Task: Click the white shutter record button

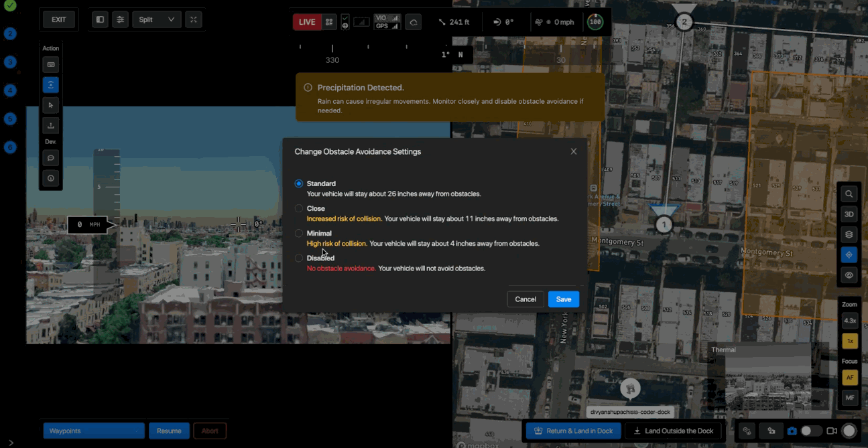Action: (849, 431)
